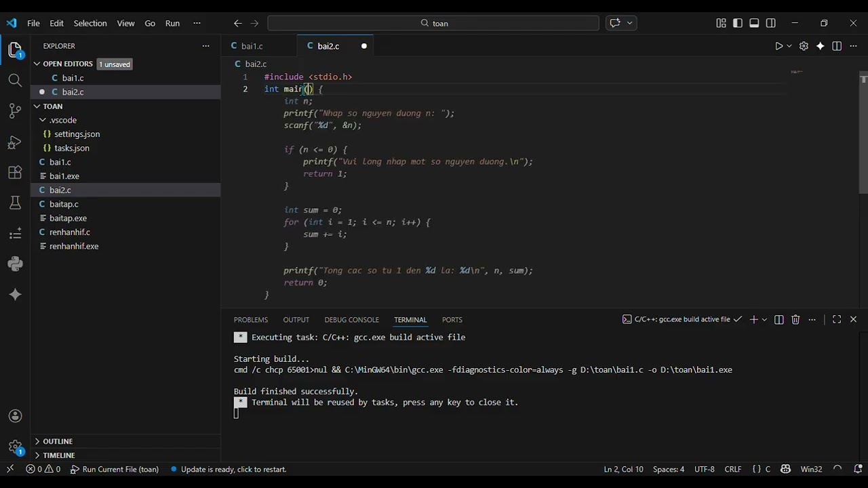Switch to the Output panel tab
Viewport: 868px width, 488px height.
coord(296,319)
